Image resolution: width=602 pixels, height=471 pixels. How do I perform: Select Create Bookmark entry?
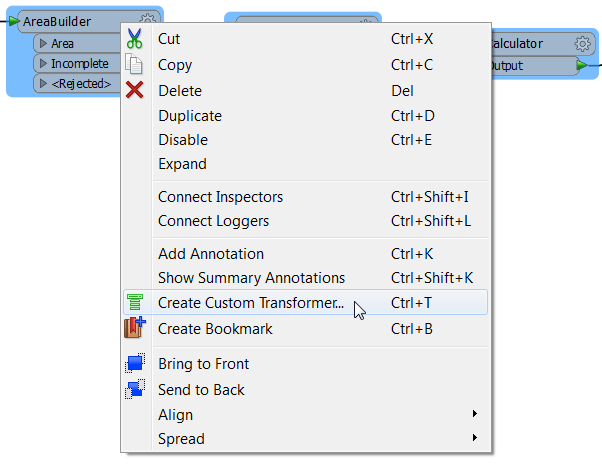pyautogui.click(x=306, y=329)
